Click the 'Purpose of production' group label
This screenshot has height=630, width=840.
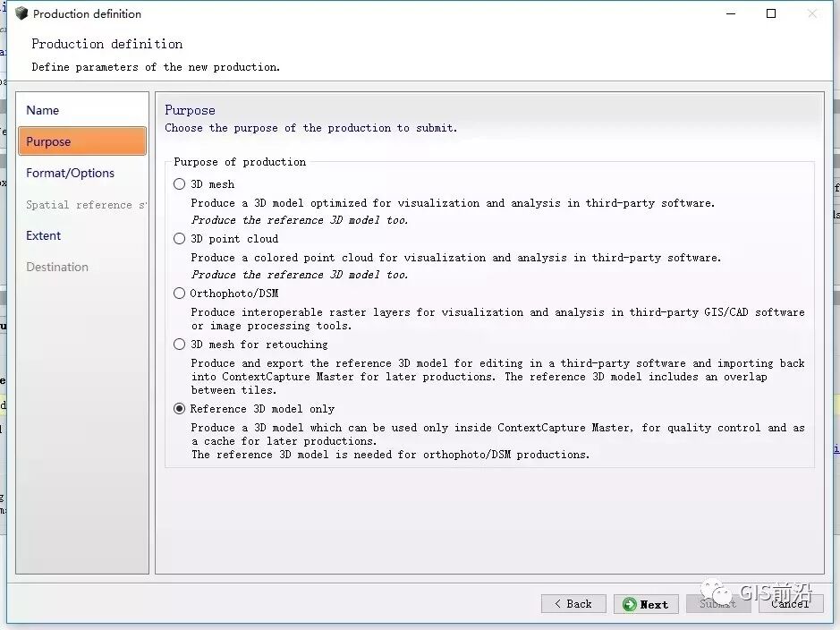pos(240,162)
